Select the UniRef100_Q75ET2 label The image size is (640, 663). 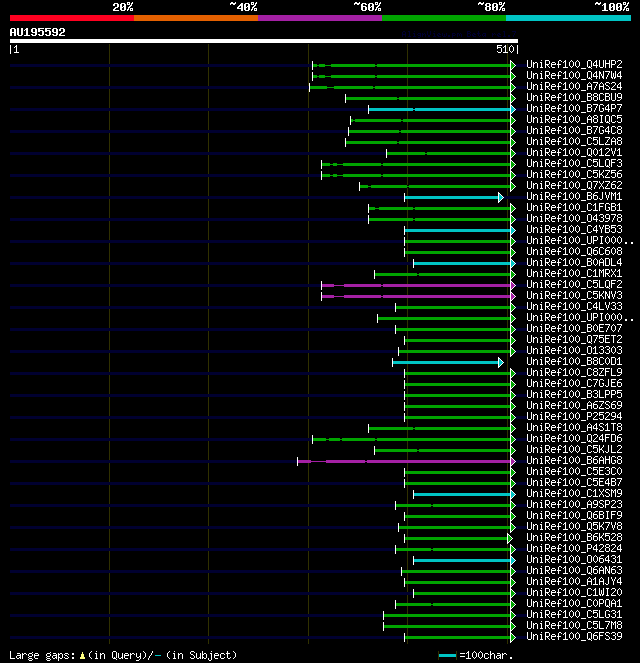[x=574, y=339]
